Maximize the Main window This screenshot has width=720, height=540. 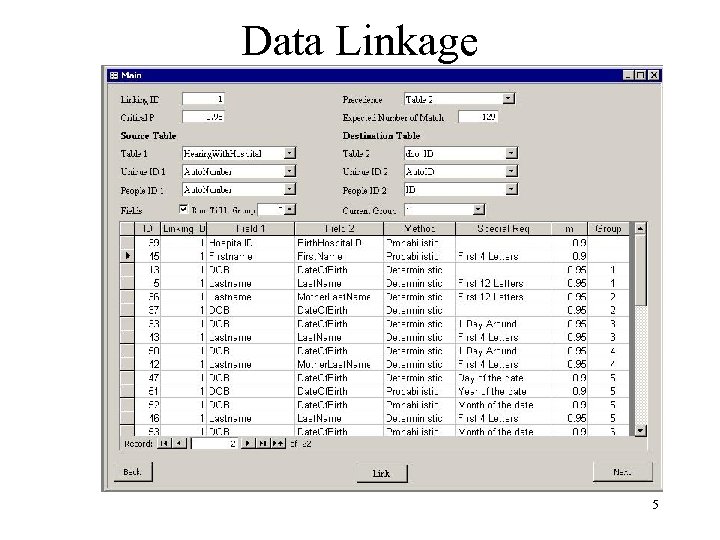tap(640, 75)
